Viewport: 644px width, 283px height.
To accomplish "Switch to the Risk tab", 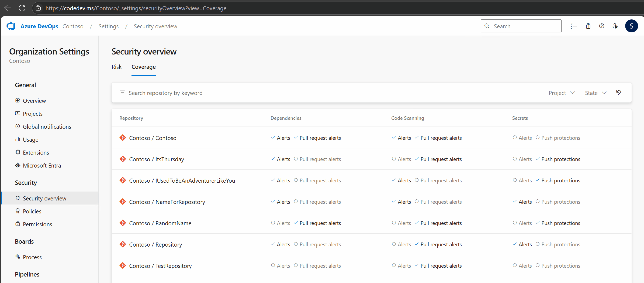I will pyautogui.click(x=116, y=67).
